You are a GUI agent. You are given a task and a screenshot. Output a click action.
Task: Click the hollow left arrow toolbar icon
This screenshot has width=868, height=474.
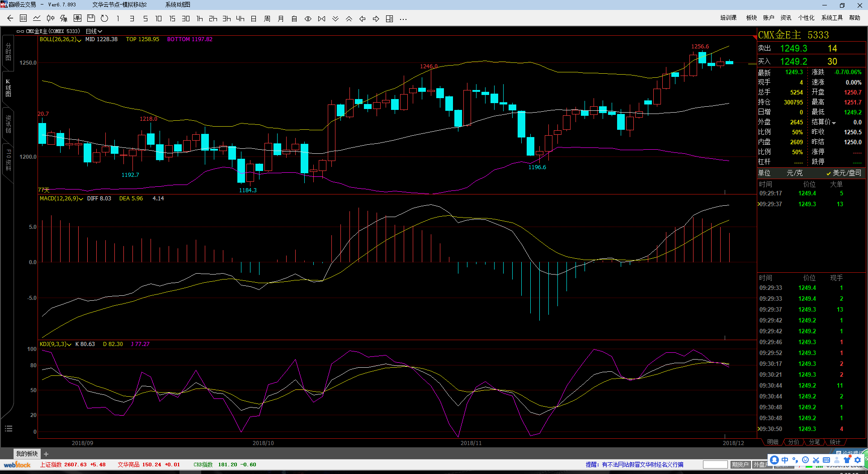tap(363, 19)
